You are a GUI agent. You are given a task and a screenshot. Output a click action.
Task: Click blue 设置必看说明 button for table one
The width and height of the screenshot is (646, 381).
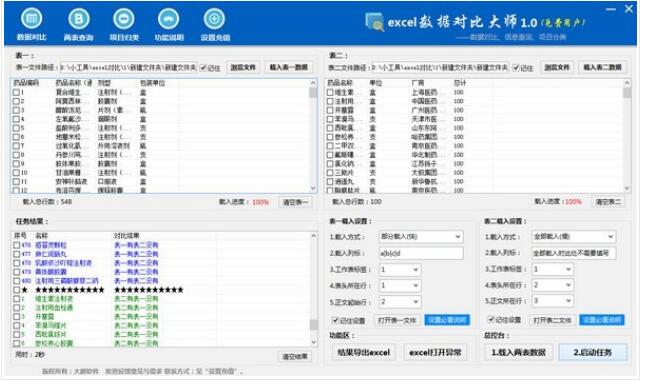(x=447, y=320)
